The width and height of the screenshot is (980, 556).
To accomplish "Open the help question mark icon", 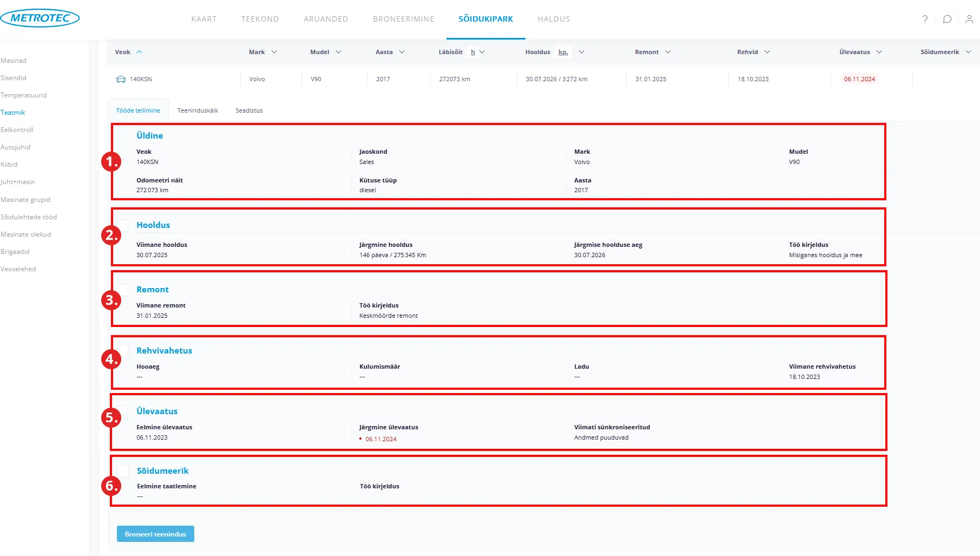I will (x=925, y=19).
